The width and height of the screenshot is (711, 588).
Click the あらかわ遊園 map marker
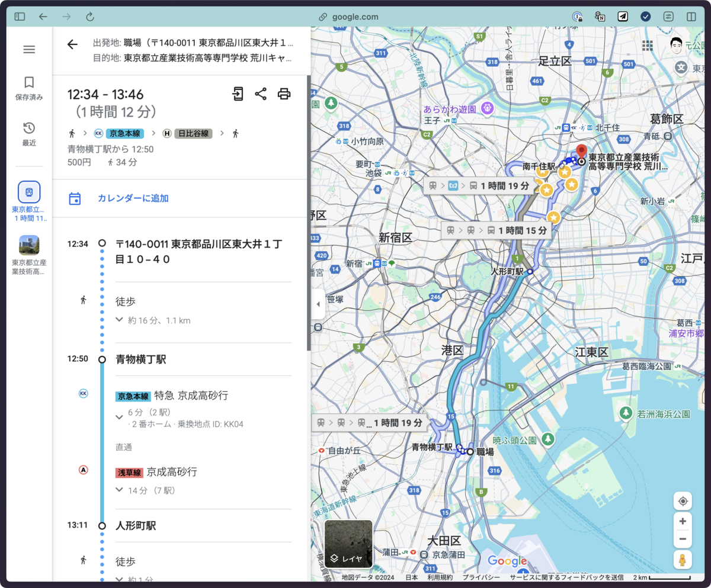point(488,108)
